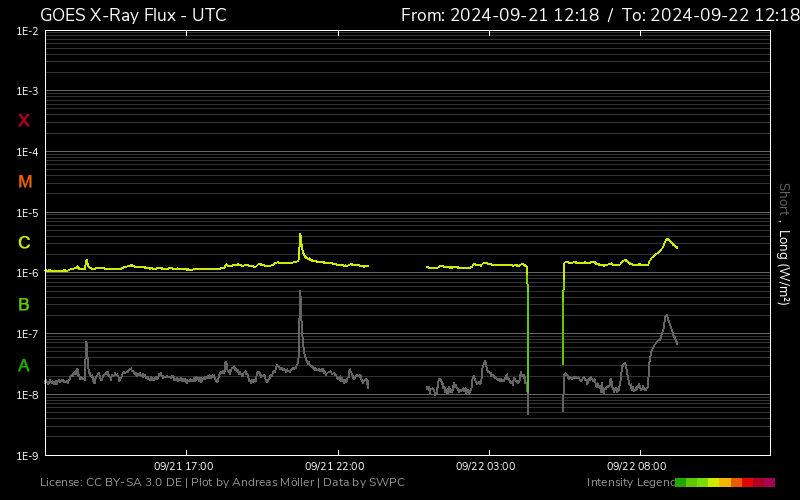Viewport: 800px width, 500px height.
Task: Click the green A flare class label
Action: [24, 366]
